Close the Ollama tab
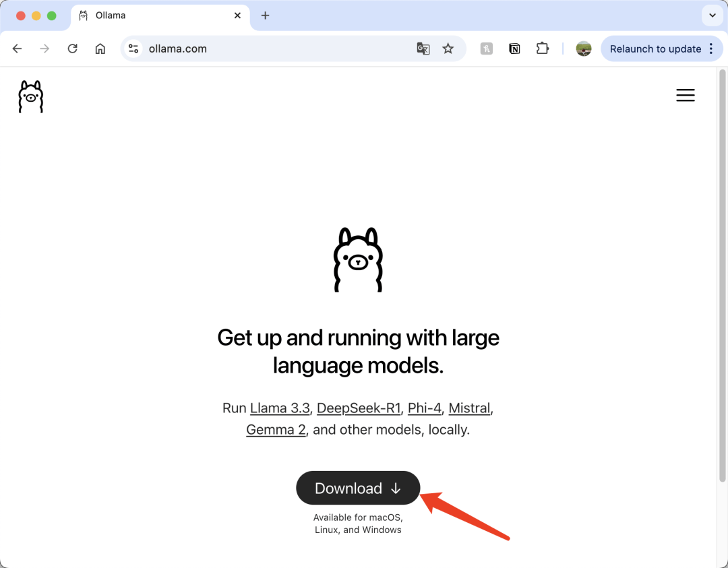The height and width of the screenshot is (568, 728). tap(237, 15)
